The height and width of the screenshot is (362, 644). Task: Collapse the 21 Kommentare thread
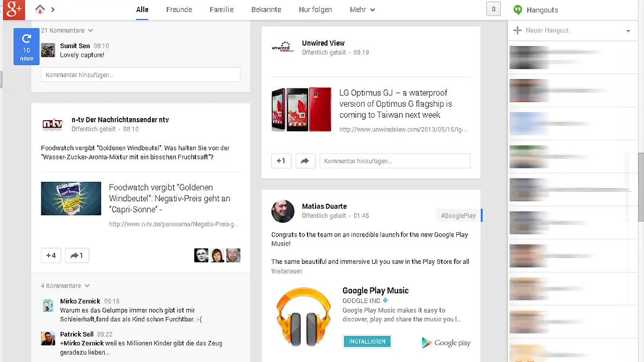point(67,30)
